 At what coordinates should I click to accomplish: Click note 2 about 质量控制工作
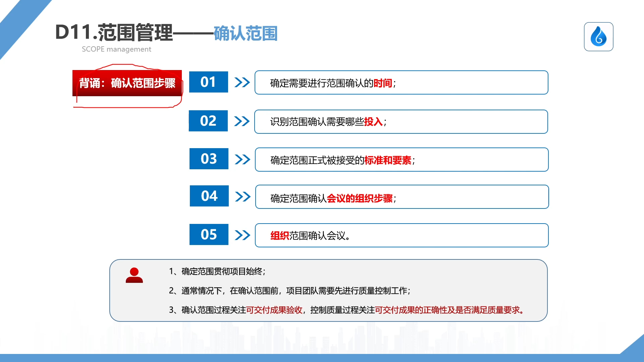click(x=290, y=291)
